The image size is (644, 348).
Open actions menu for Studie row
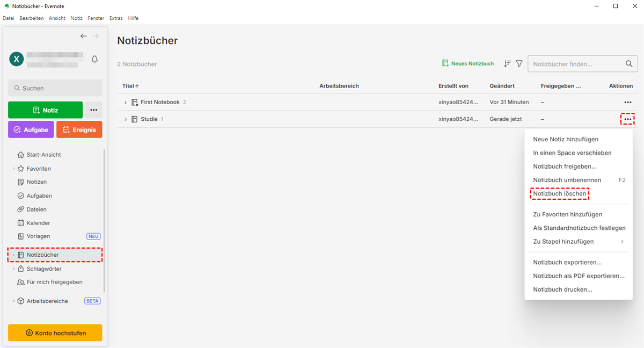coord(627,119)
